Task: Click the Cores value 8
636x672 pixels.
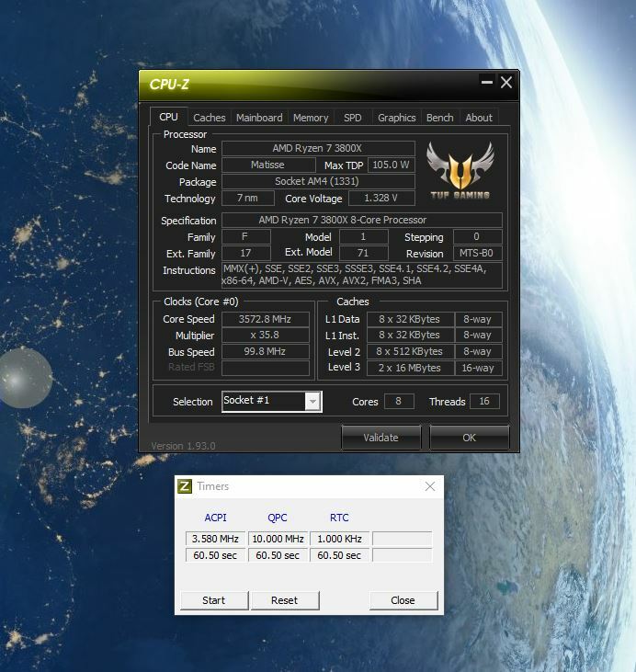Action: (x=399, y=401)
